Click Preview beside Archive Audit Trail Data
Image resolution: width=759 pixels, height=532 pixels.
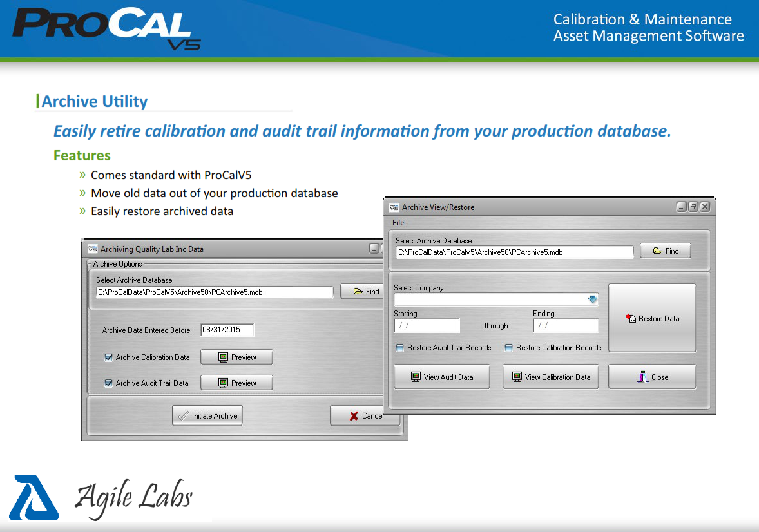[236, 383]
